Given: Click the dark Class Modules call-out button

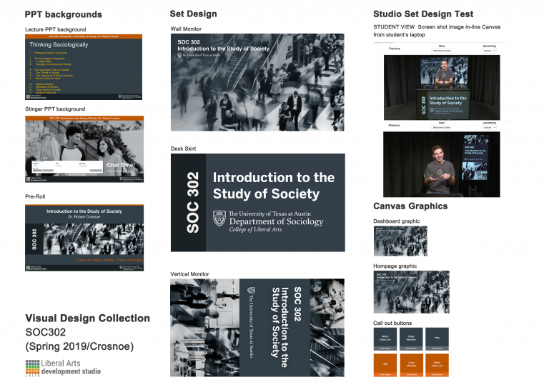Looking at the screenshot, I should pyautogui.click(x=412, y=338).
